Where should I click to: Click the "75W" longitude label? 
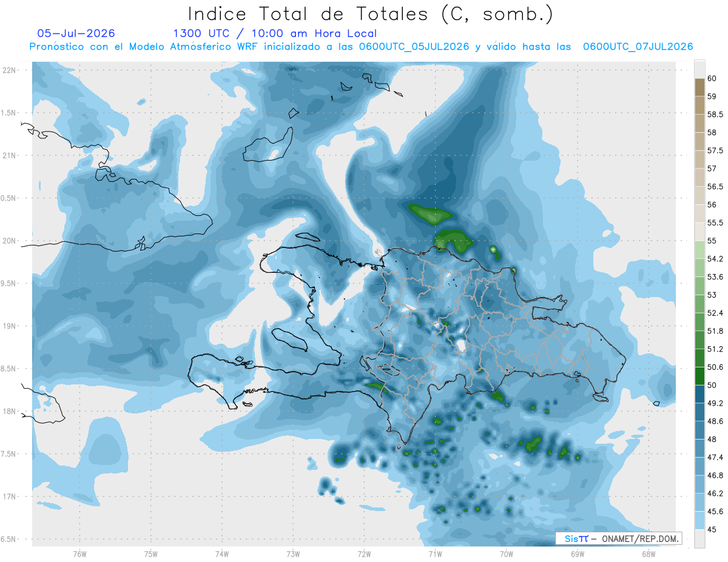151,554
